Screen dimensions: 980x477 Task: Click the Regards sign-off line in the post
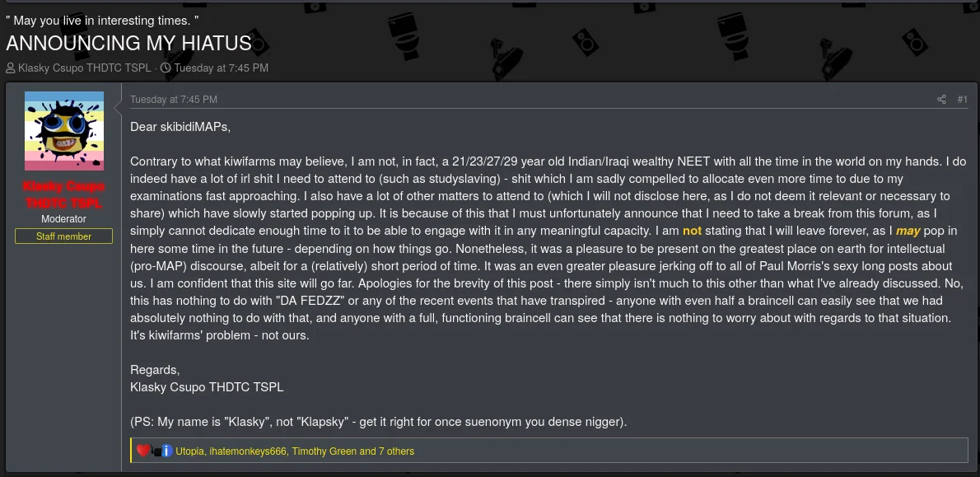[x=155, y=370]
